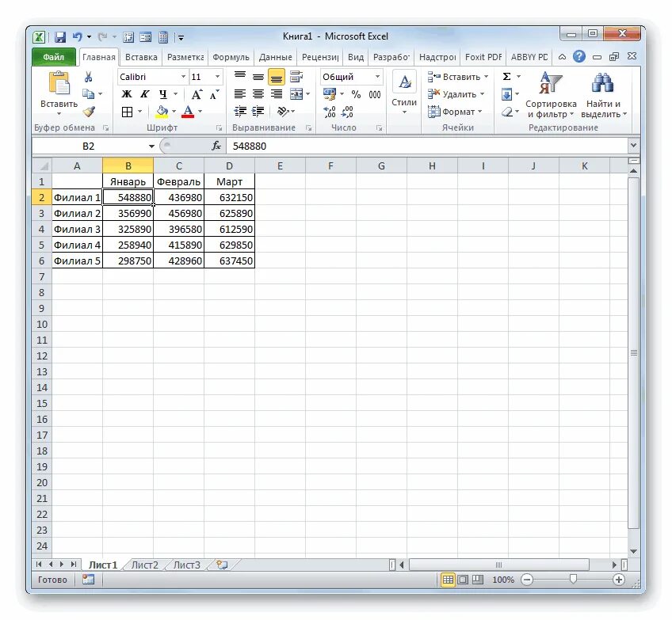Toggle Bold formatting (Ж)
This screenshot has width=672, height=620.
tap(127, 93)
